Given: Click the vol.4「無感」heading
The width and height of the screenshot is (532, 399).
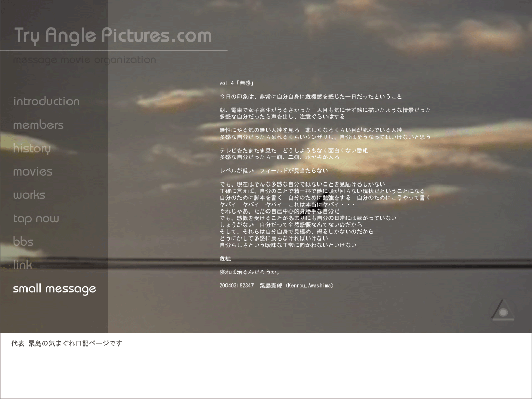Looking at the screenshot, I should tap(236, 83).
